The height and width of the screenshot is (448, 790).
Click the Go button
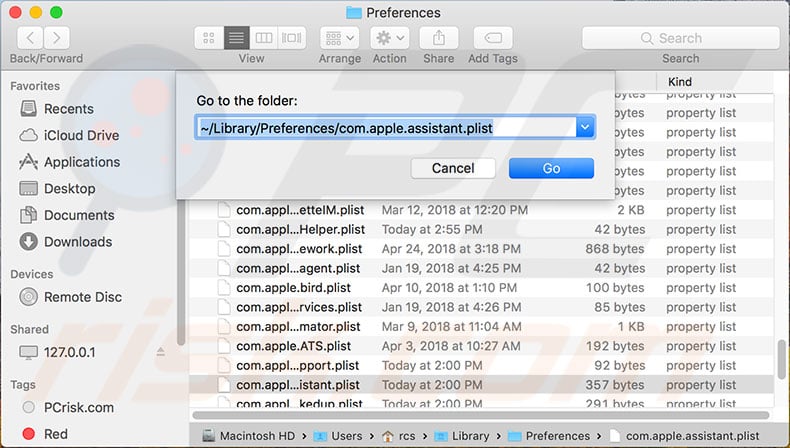click(x=551, y=168)
